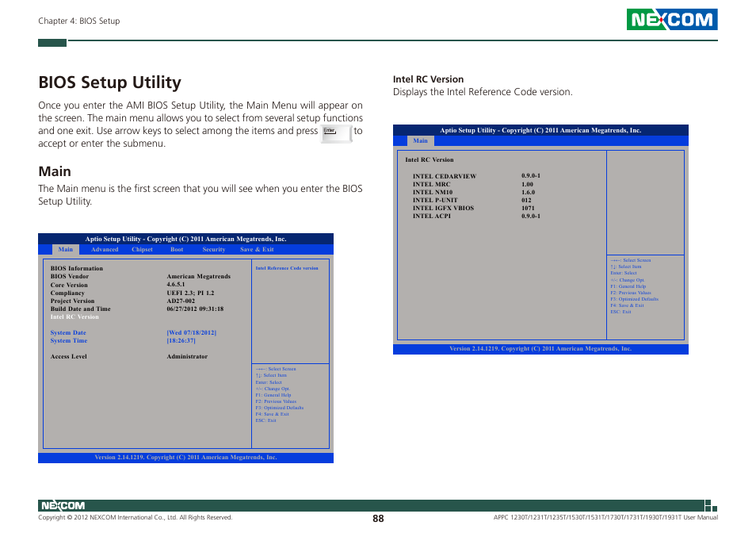
Task: Select the System Time item
Action: pyautogui.click(x=69, y=340)
